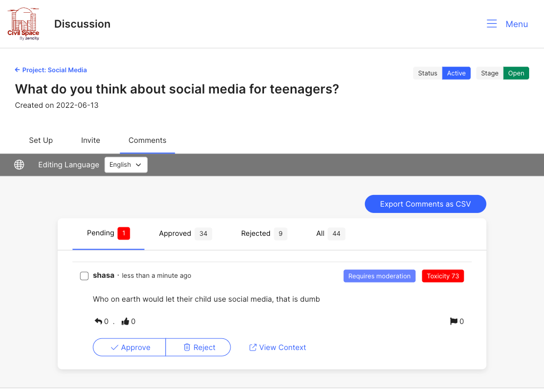
Task: Click the 'Created on 2022-06-13' text
Action: 56,105
